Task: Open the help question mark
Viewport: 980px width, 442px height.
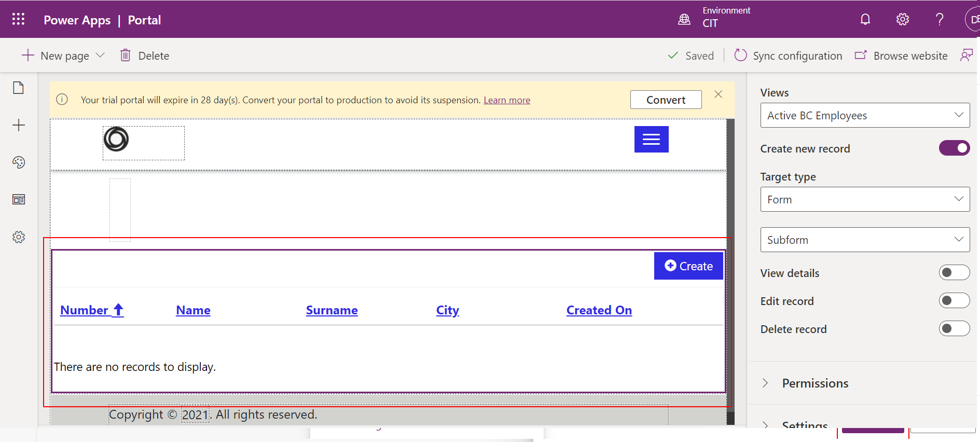Action: click(x=940, y=19)
